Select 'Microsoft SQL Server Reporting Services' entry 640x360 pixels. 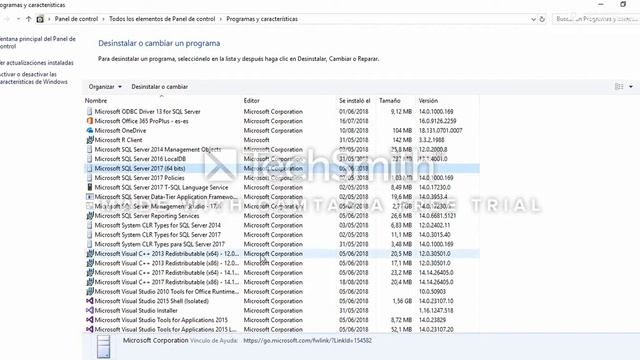click(147, 216)
